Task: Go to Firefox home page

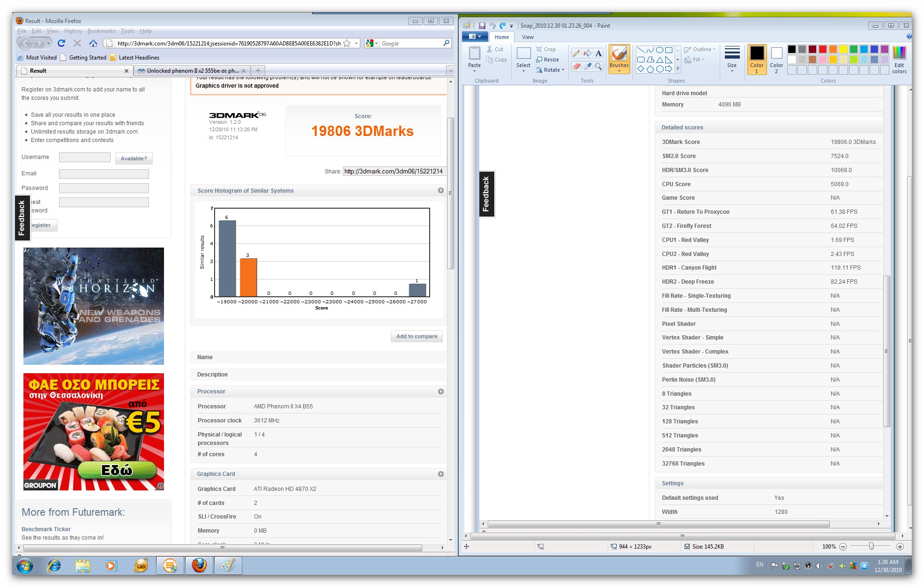Action: [x=93, y=43]
